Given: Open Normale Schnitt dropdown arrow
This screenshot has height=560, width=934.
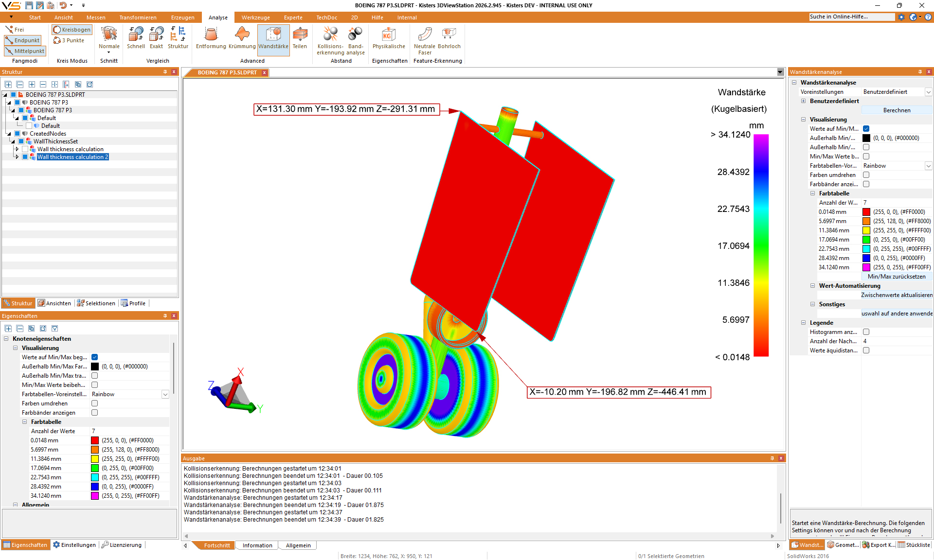Looking at the screenshot, I should [109, 52].
